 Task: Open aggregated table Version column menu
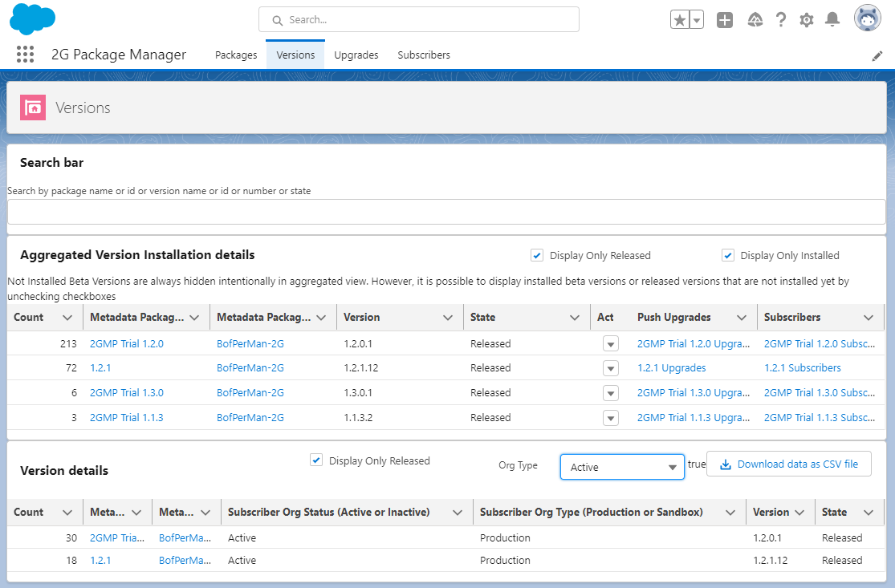(448, 318)
